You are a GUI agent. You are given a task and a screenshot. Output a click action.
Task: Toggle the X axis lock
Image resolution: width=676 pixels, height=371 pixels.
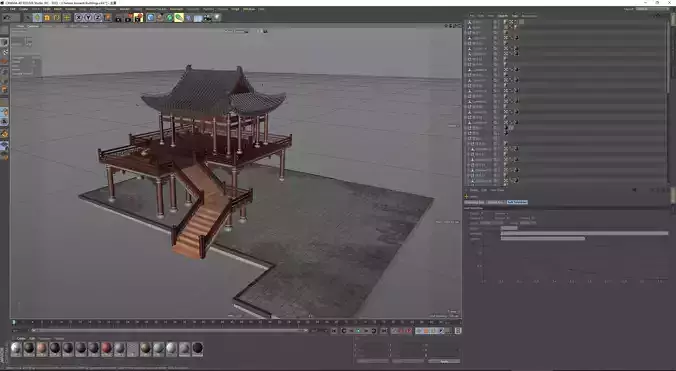tap(78, 18)
